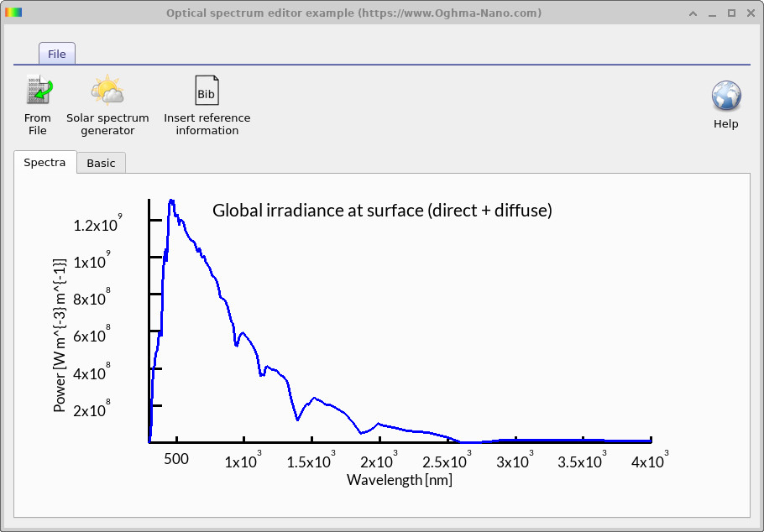
Task: Click the Global irradiance chart title
Action: [383, 210]
